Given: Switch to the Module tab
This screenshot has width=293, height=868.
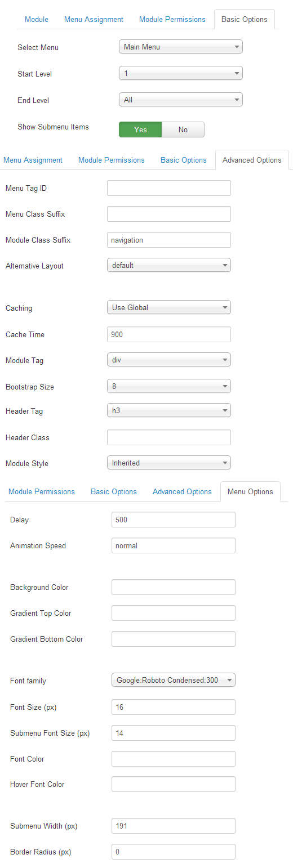Looking at the screenshot, I should pos(37,19).
